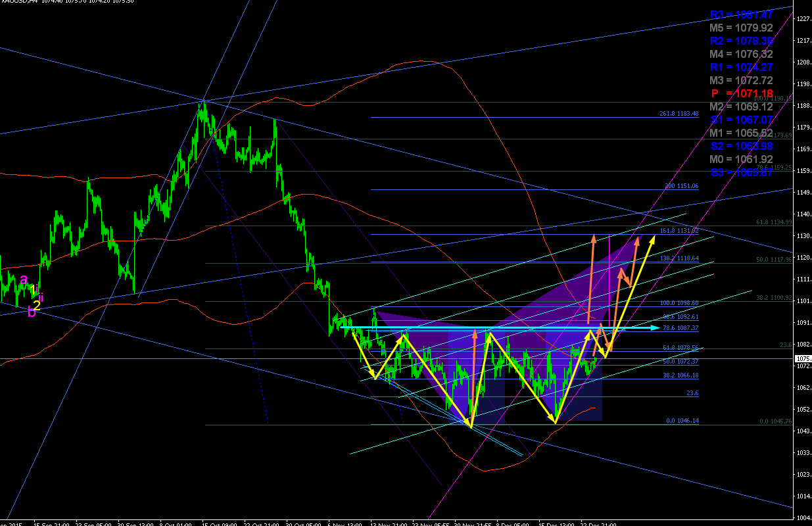Viewport: 812px width, 526px height.
Task: Click the 1004 price axis label
Action: [x=803, y=517]
